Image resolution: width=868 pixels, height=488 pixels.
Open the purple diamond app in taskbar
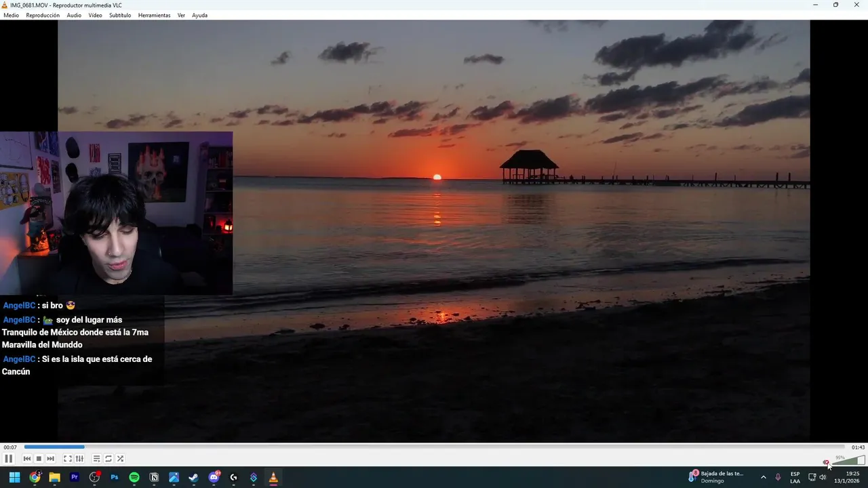coord(254,477)
